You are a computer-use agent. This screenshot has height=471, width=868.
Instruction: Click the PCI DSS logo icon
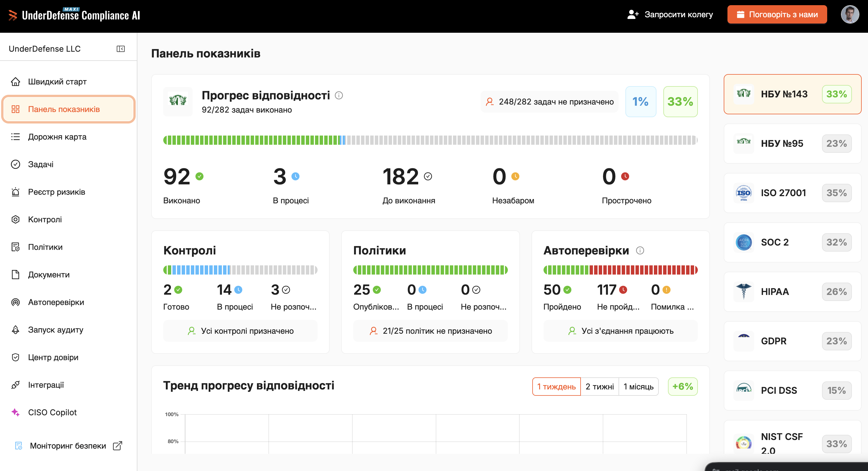coord(743,391)
